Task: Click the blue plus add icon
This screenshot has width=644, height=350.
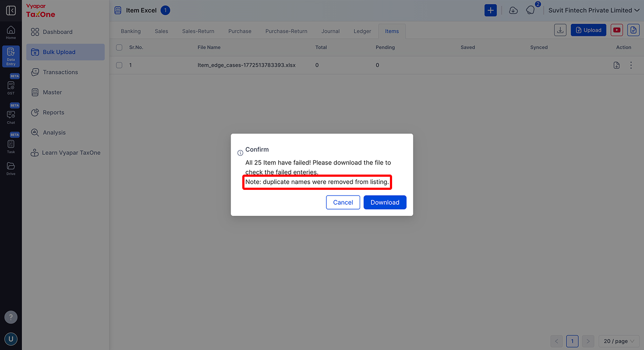Action: [491, 10]
